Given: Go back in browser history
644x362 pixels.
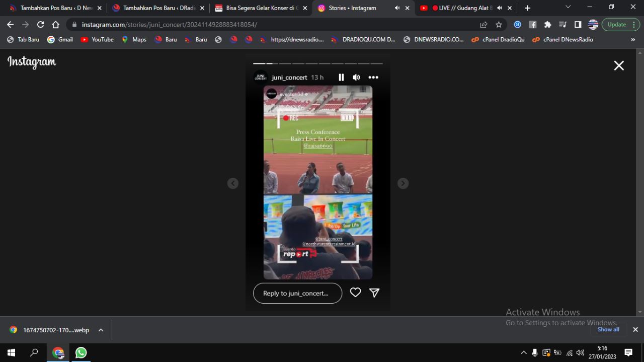Looking at the screenshot, I should click(x=11, y=24).
